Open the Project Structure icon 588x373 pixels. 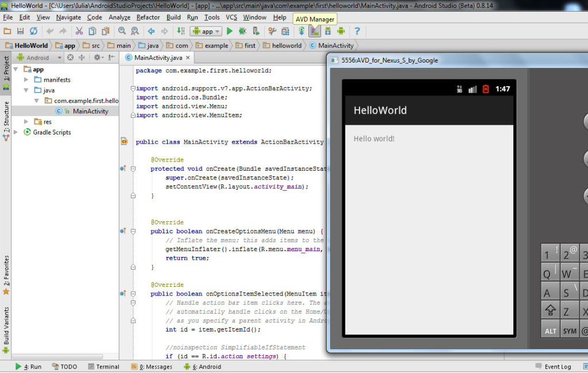point(285,32)
